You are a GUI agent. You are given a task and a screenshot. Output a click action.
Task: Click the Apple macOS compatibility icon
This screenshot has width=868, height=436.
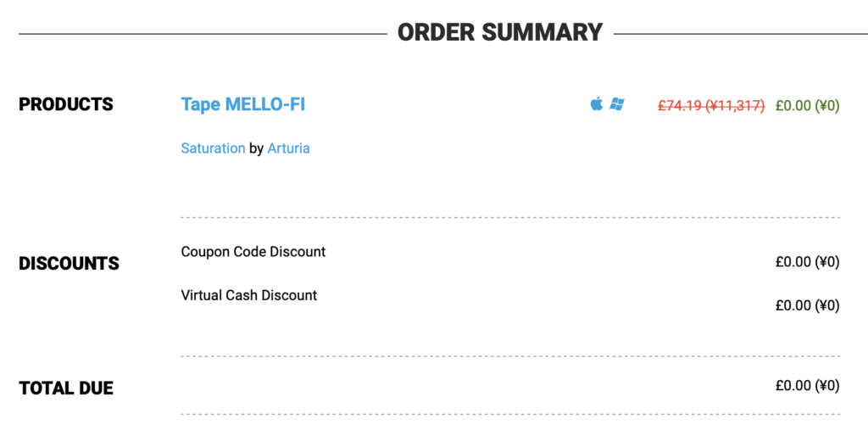pos(596,103)
